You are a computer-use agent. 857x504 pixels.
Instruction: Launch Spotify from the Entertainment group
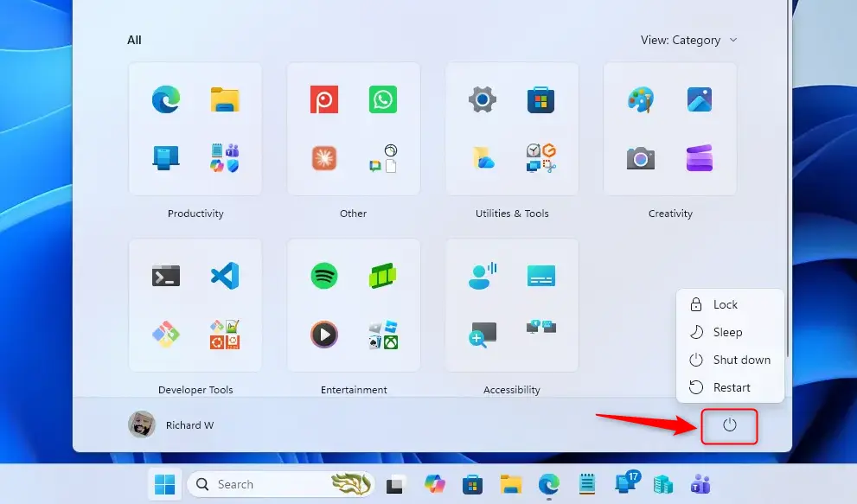click(324, 276)
